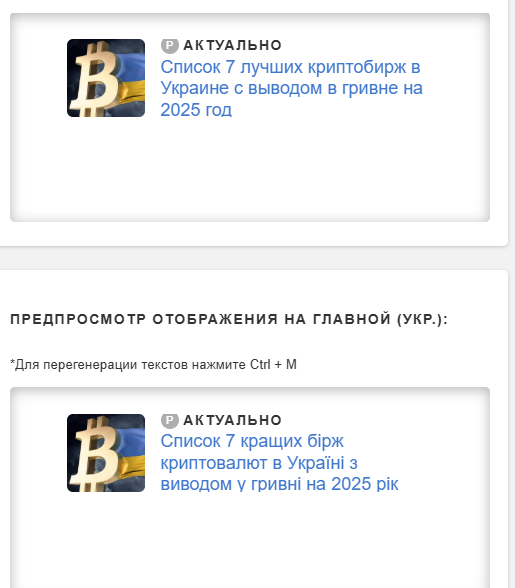Image resolution: width=515 pixels, height=588 pixels.
Task: Open the Russian headline 'Список 7 лучших криптобирж'
Action: [x=291, y=88]
